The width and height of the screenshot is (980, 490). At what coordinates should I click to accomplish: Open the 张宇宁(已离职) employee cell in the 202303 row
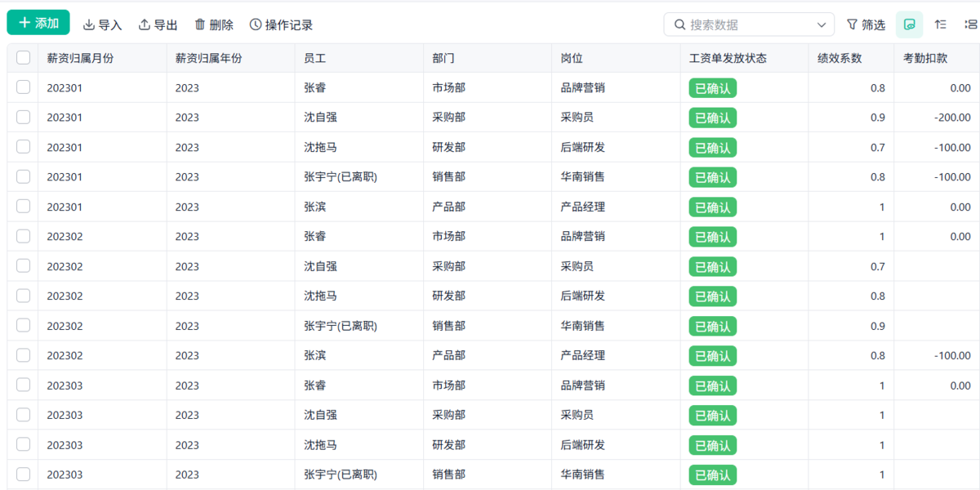(x=341, y=474)
